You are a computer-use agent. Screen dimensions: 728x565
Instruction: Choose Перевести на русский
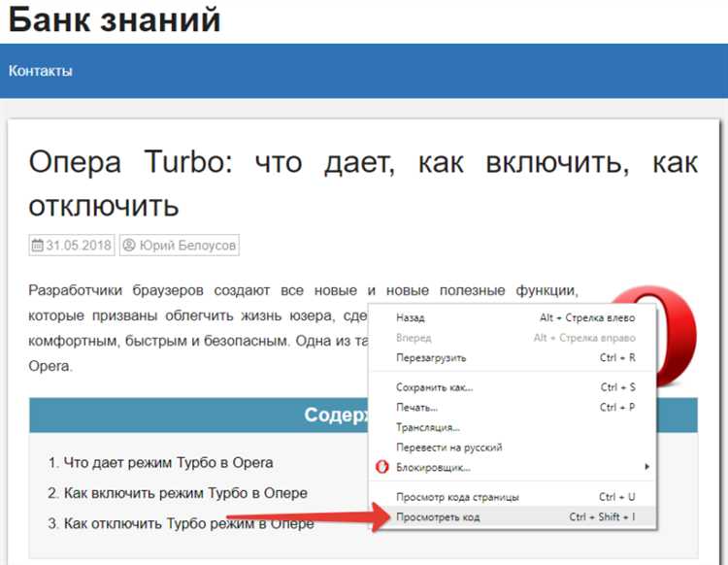(513, 448)
